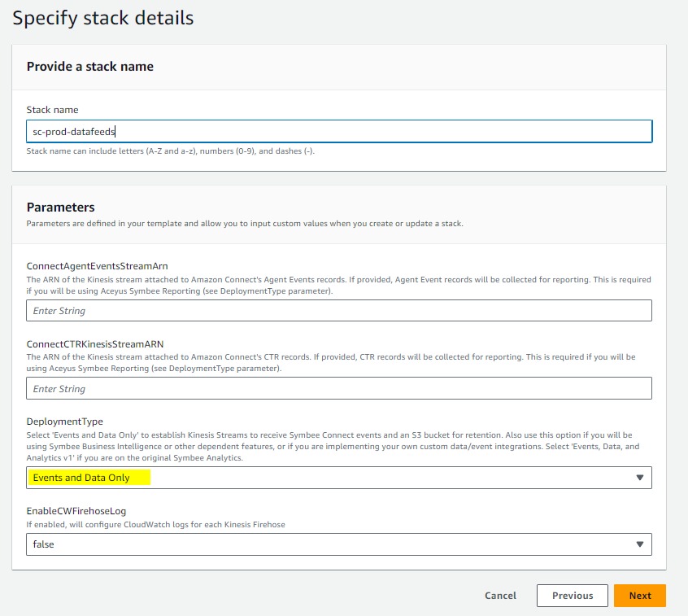688x616 pixels.
Task: Focus the ConnectAgentEventsStreamArn text box
Action: 339,310
